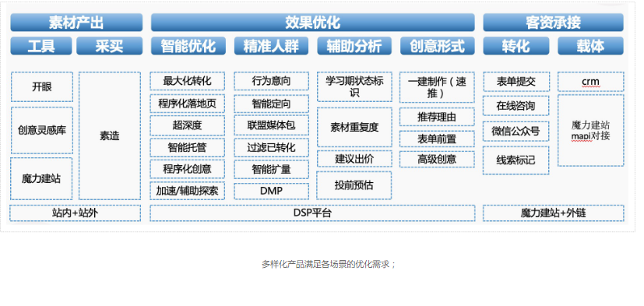The height and width of the screenshot is (306, 644).
Task: Click the 开眼 box
Action: pyautogui.click(x=42, y=87)
